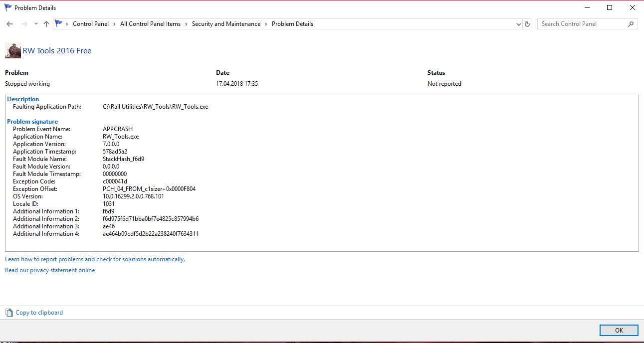Go back with the Back arrow

coord(10,24)
